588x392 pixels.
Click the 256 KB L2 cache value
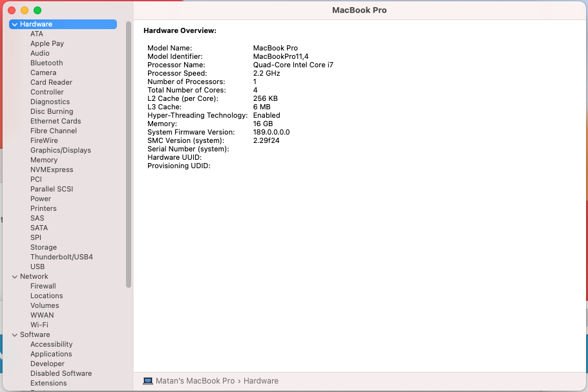point(266,99)
